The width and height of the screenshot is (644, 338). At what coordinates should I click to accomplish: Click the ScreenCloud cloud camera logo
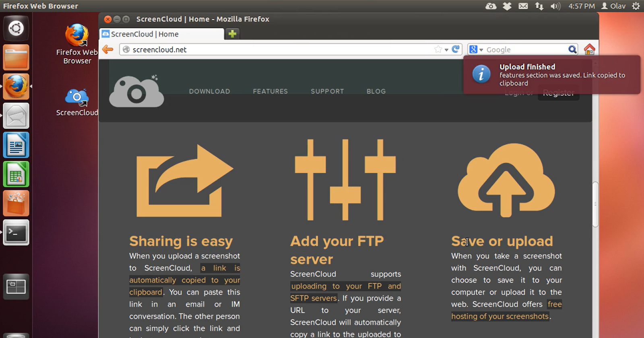[x=136, y=91]
